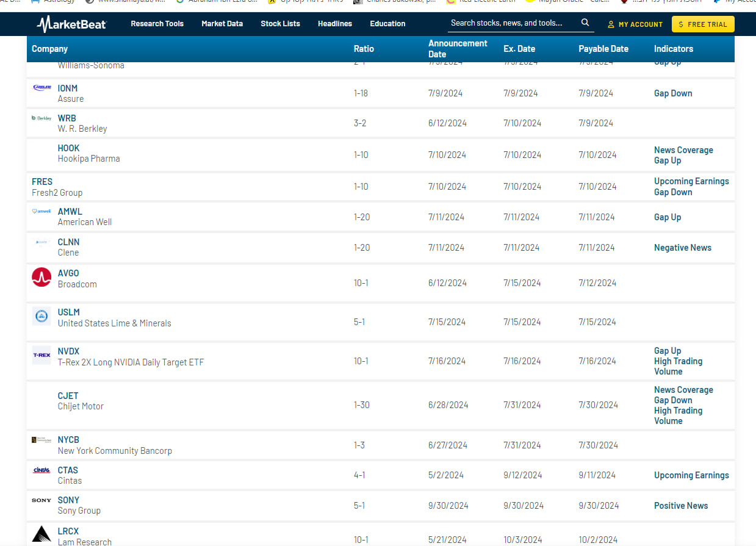This screenshot has height=546, width=756.
Task: Click the Hookipa Pharma company name
Action: (x=89, y=159)
